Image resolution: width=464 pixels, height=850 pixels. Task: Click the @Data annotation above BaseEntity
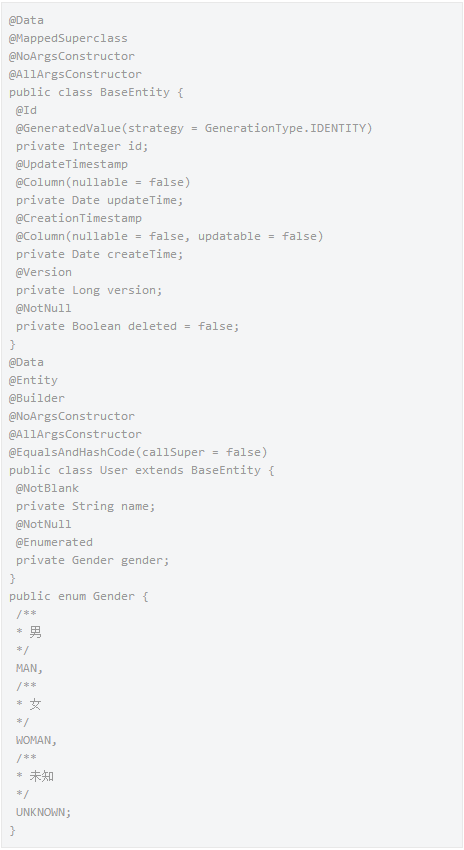pyautogui.click(x=26, y=21)
